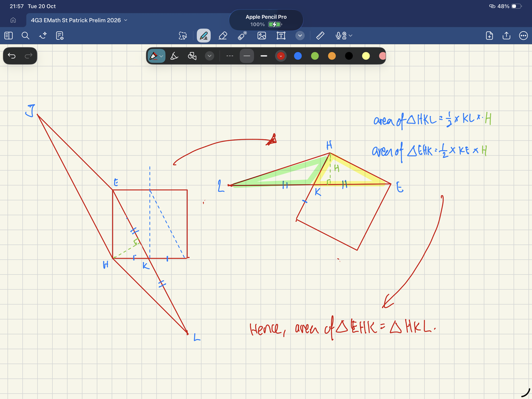Go to the Home library
Screen dimensions: 532x399
point(13,20)
